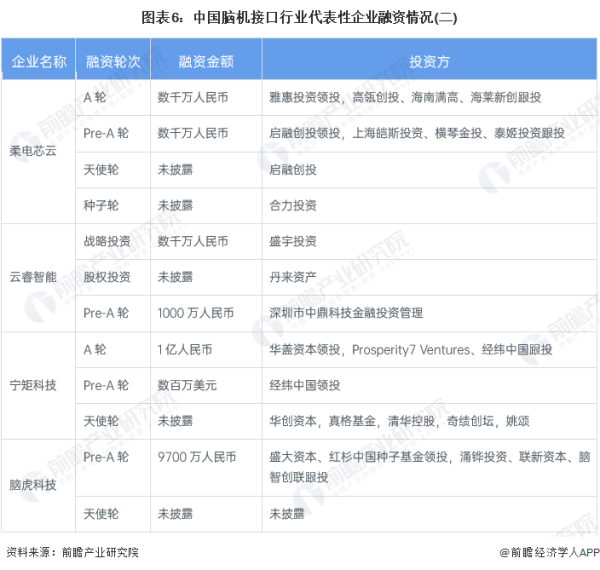Screen dimensions: 600x570
Task: Select the 融资轮次 column header
Action: click(113, 62)
